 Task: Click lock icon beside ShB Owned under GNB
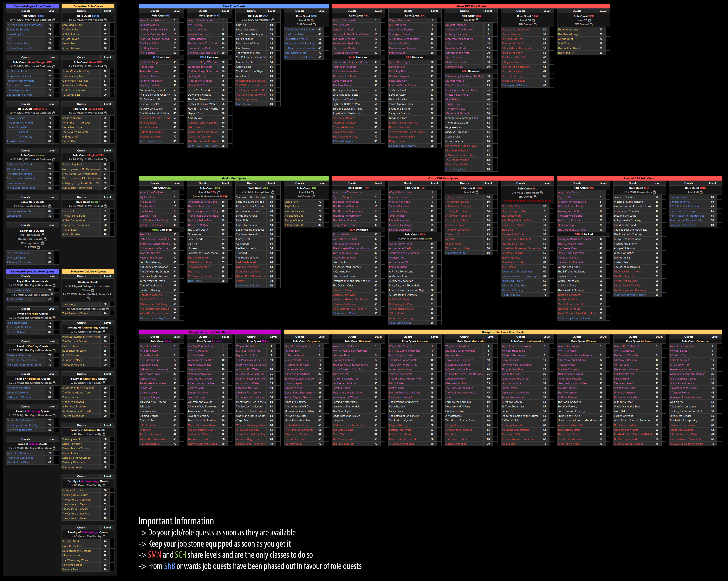[x=314, y=24]
